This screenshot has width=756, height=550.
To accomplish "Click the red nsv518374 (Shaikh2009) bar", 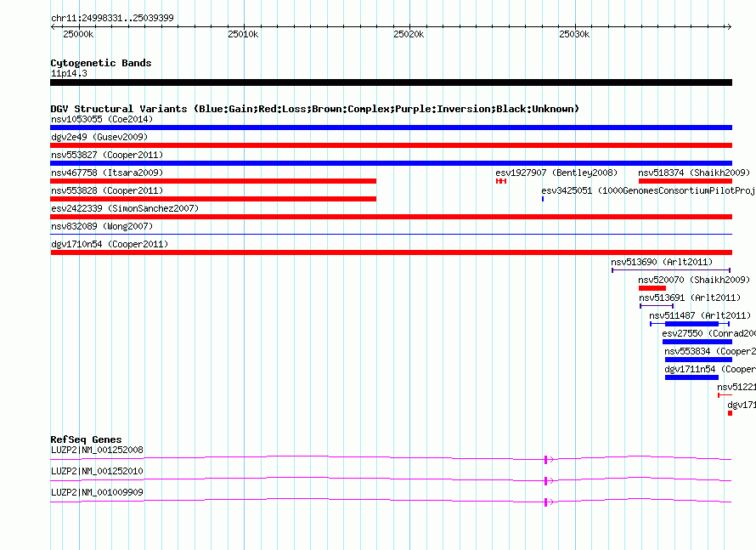I will coord(685,181).
